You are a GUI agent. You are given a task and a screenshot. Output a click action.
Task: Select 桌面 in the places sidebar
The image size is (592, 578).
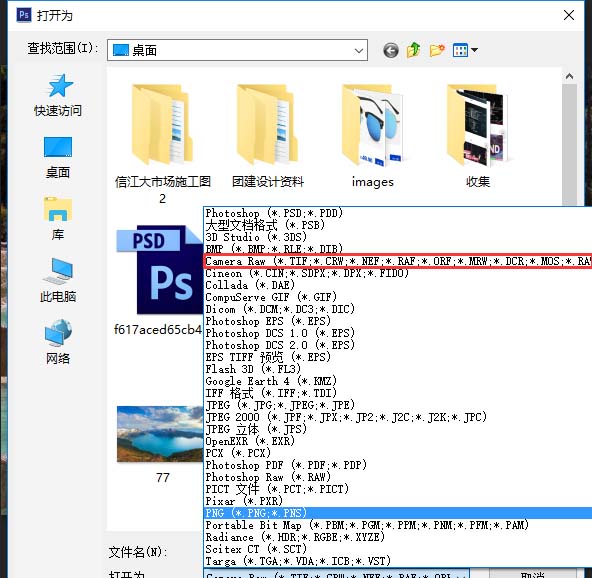pyautogui.click(x=58, y=157)
